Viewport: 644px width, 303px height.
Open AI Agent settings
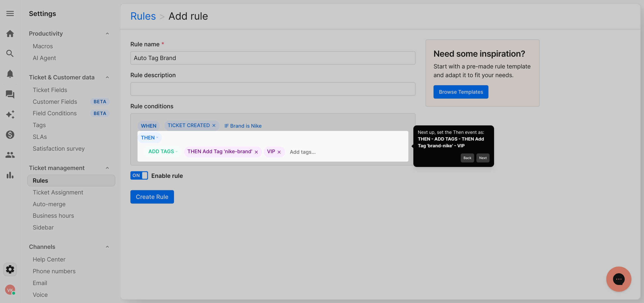click(x=44, y=58)
